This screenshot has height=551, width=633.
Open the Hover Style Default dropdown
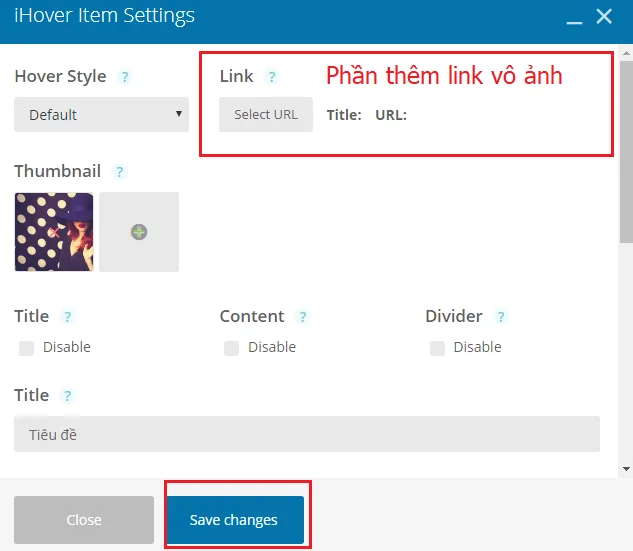101,115
